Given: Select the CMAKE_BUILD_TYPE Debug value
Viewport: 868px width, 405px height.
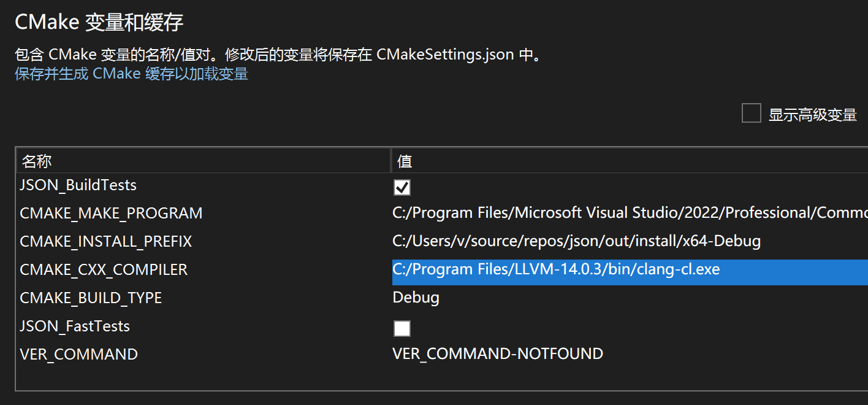Looking at the screenshot, I should pos(416,298).
